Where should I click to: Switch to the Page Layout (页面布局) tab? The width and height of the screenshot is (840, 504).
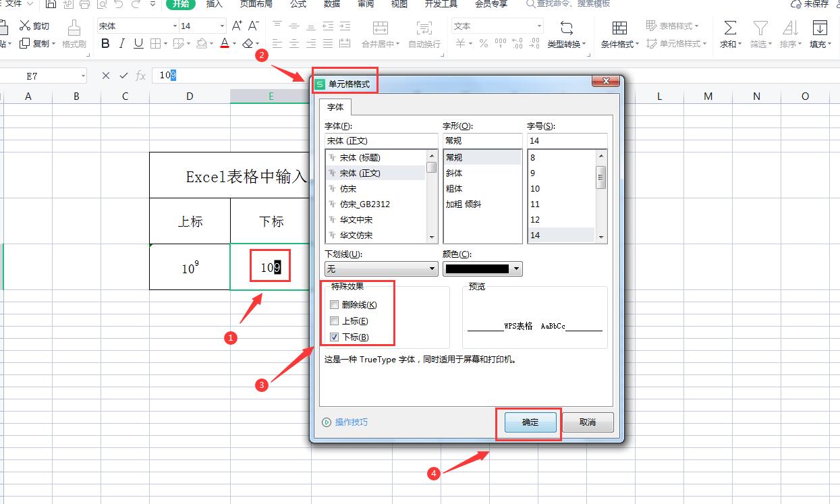(x=256, y=4)
